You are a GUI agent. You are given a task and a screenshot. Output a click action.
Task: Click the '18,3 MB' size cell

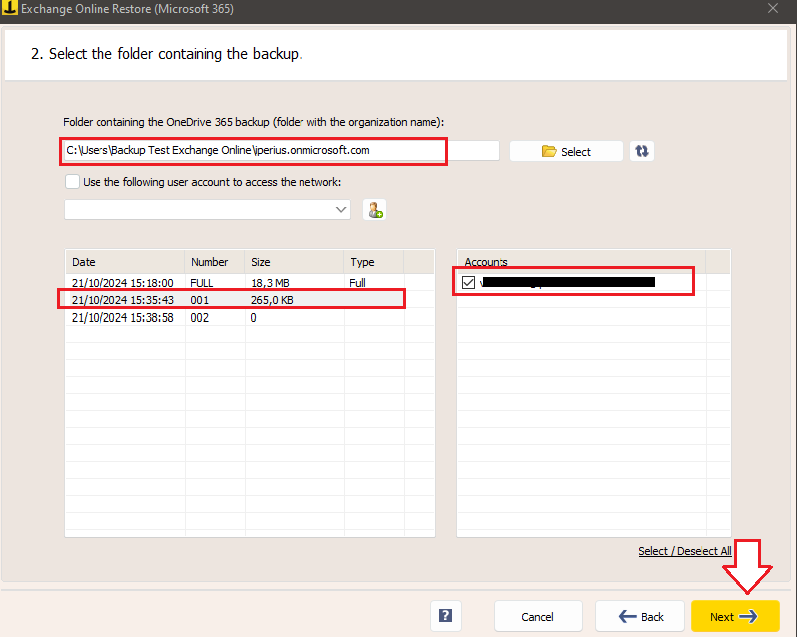click(x=270, y=283)
